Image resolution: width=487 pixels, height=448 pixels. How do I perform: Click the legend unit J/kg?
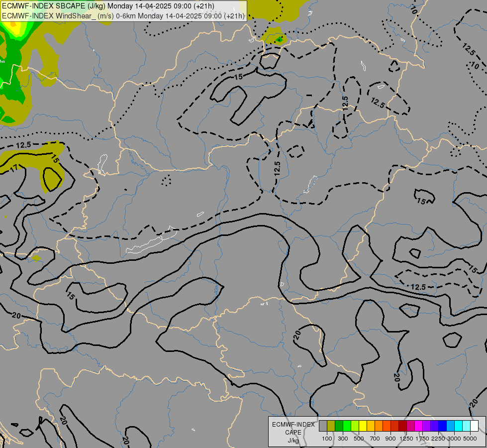(293, 441)
